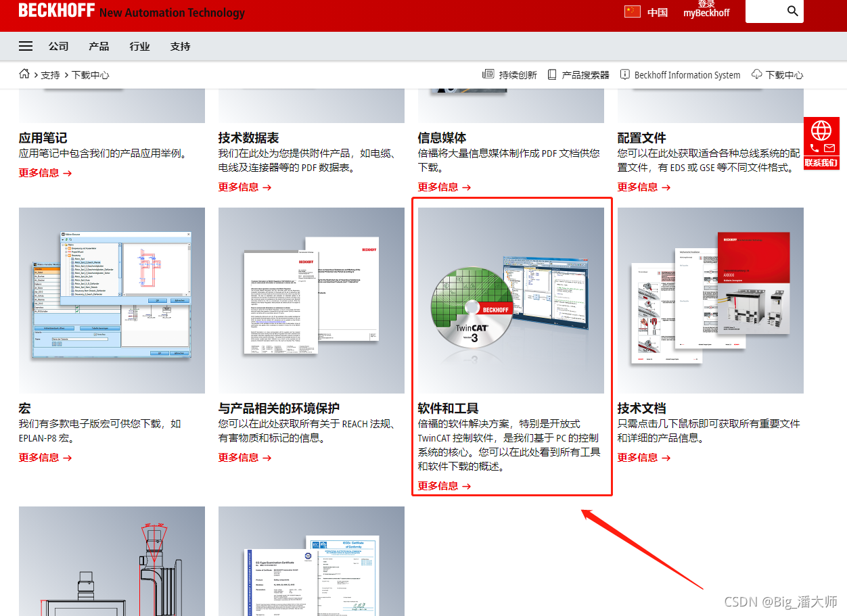Click the 持续创新 link text
Screen dimensions: 847x616
(518, 75)
